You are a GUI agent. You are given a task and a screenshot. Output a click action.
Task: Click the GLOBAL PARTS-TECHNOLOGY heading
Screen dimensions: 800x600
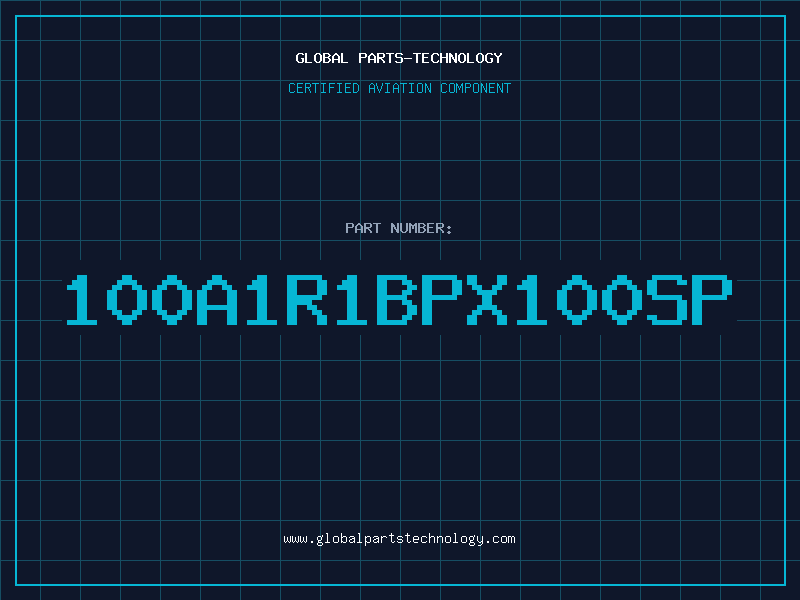(399, 58)
